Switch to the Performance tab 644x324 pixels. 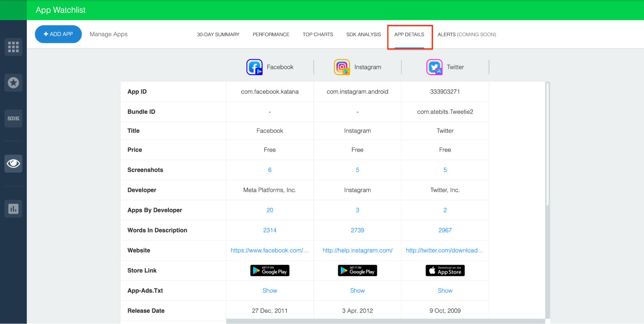click(x=271, y=34)
